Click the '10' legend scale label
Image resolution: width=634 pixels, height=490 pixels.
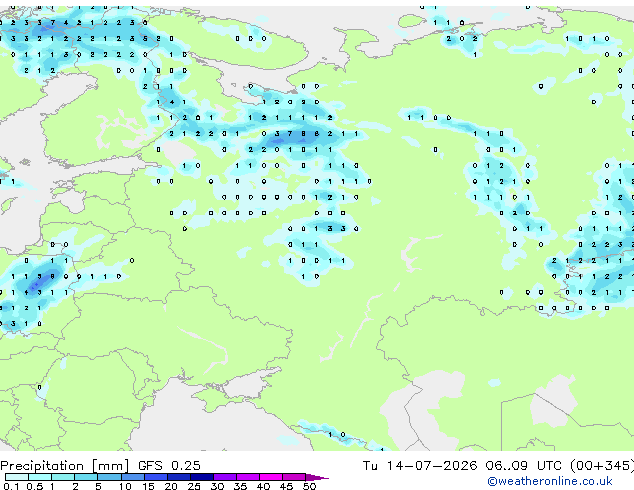125,486
